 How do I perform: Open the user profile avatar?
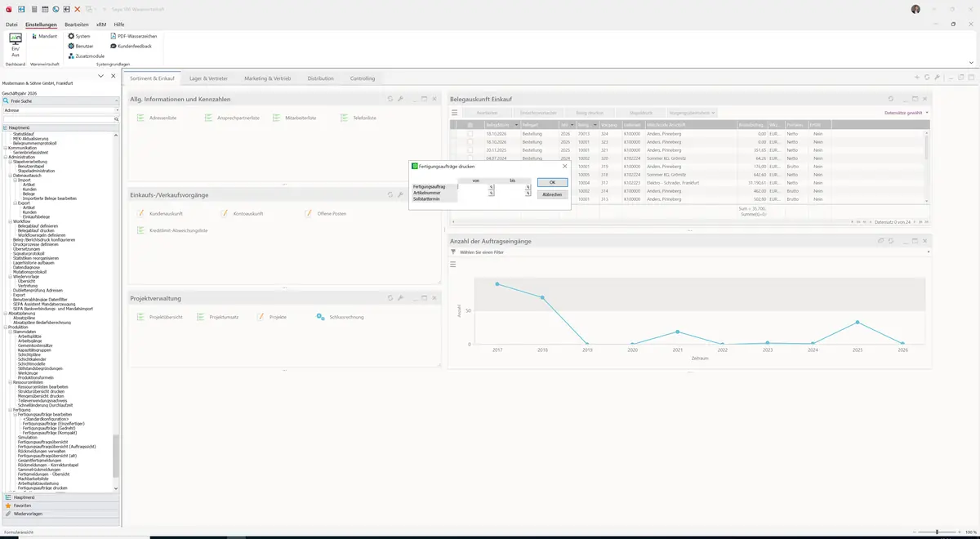pos(915,9)
